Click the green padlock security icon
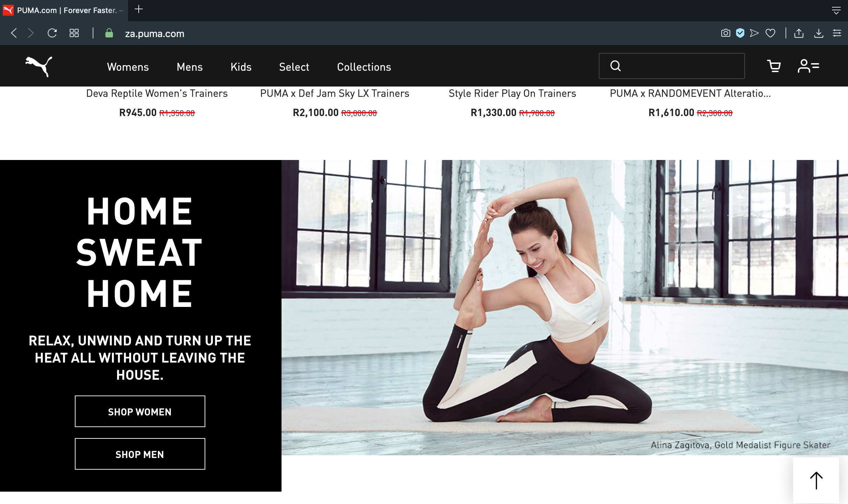This screenshot has width=848, height=504. pyautogui.click(x=109, y=33)
